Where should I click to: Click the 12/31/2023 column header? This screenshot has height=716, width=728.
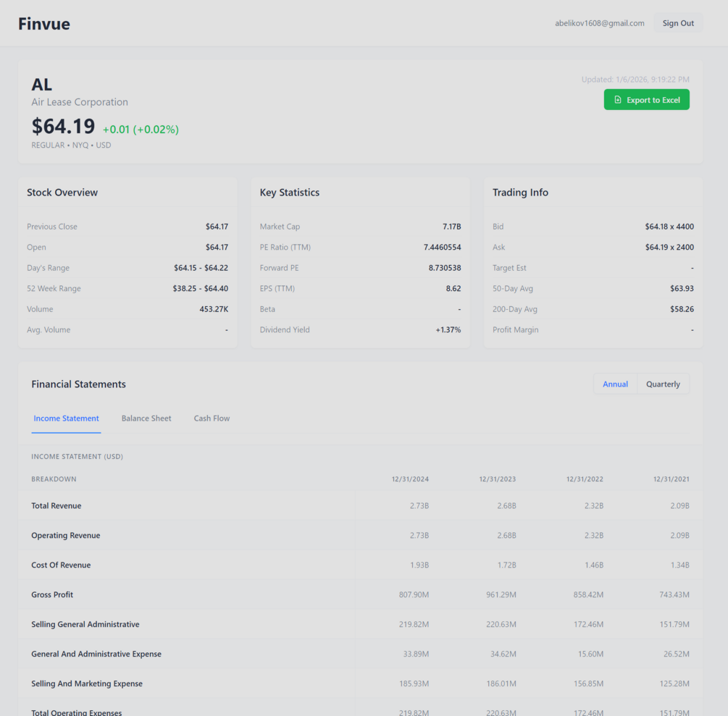(x=497, y=479)
